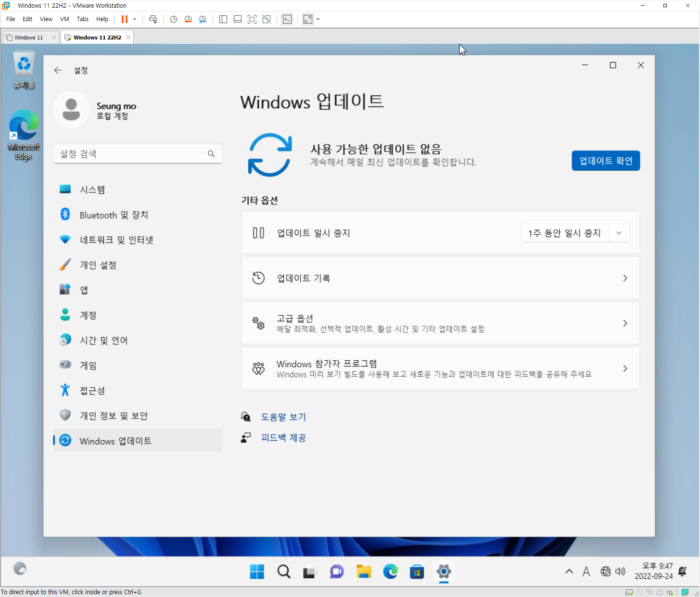Screen dimensions: 700x597
Task: Open 개인 설정 category
Action: coord(138,265)
